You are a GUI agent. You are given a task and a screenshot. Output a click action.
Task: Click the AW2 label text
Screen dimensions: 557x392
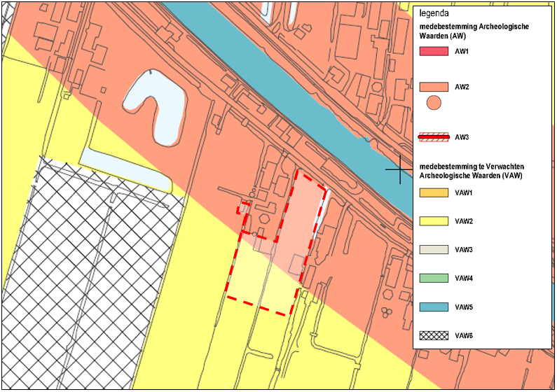tap(462, 87)
